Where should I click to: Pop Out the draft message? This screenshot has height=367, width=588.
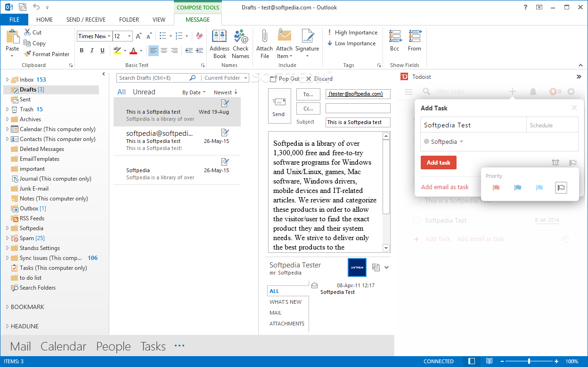point(284,79)
